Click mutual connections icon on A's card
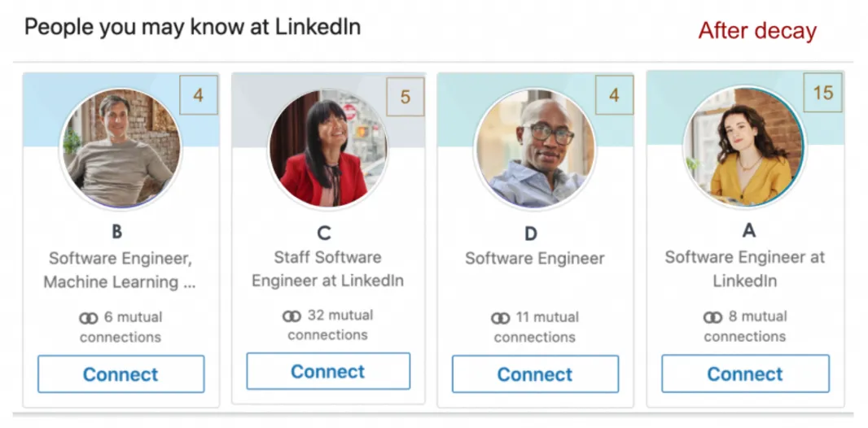The width and height of the screenshot is (868, 428). point(712,317)
